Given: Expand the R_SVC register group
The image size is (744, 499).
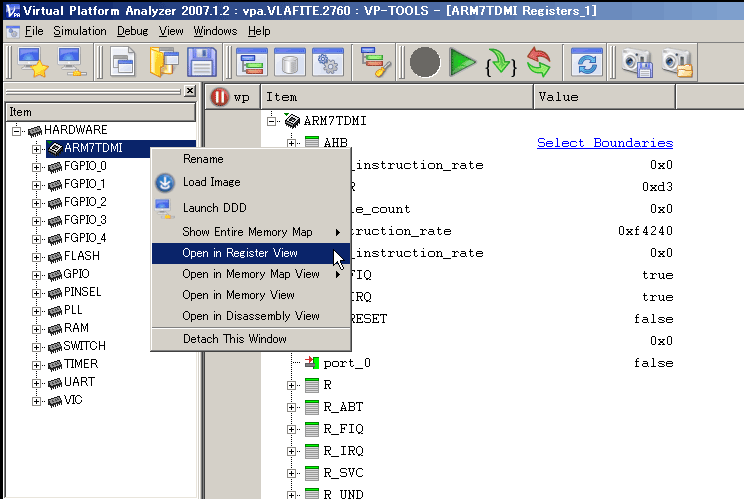Looking at the screenshot, I should 291,473.
